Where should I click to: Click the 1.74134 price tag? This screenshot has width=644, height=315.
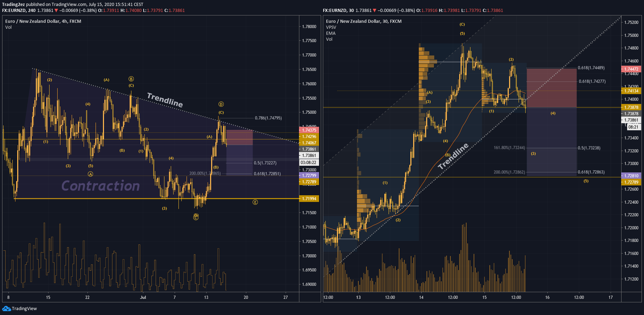pos(631,91)
